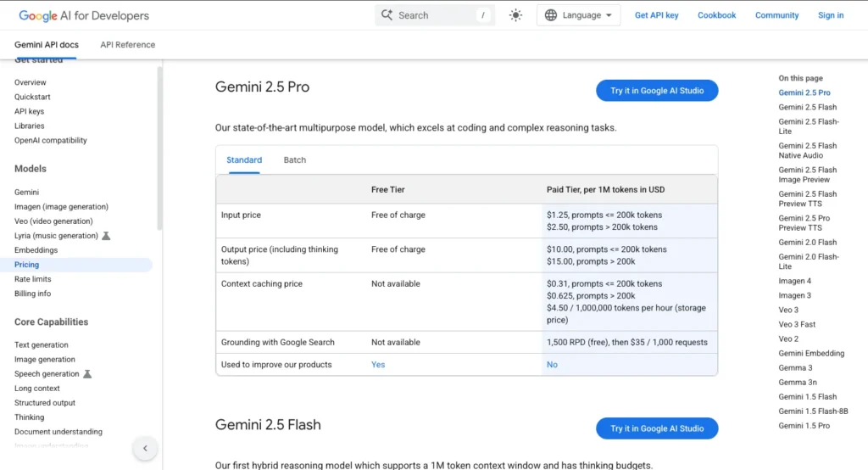Open the Community link
The width and height of the screenshot is (868, 470).
[x=776, y=15]
